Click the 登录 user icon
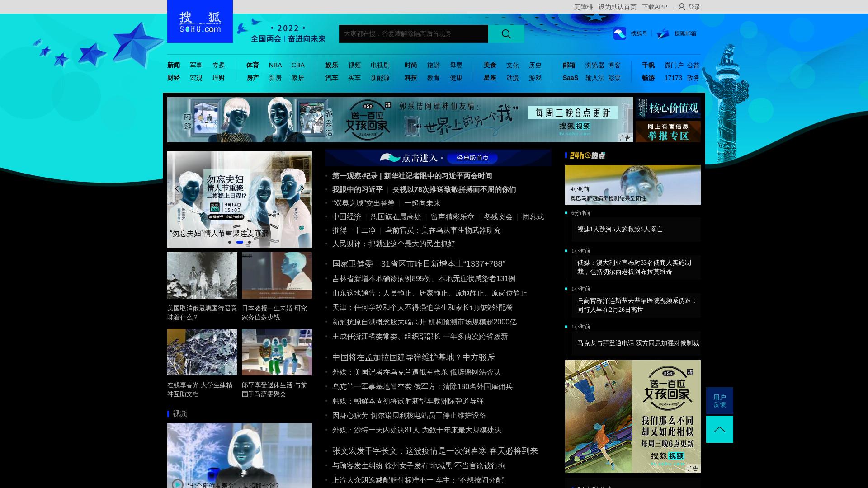The image size is (868, 488). click(x=682, y=7)
